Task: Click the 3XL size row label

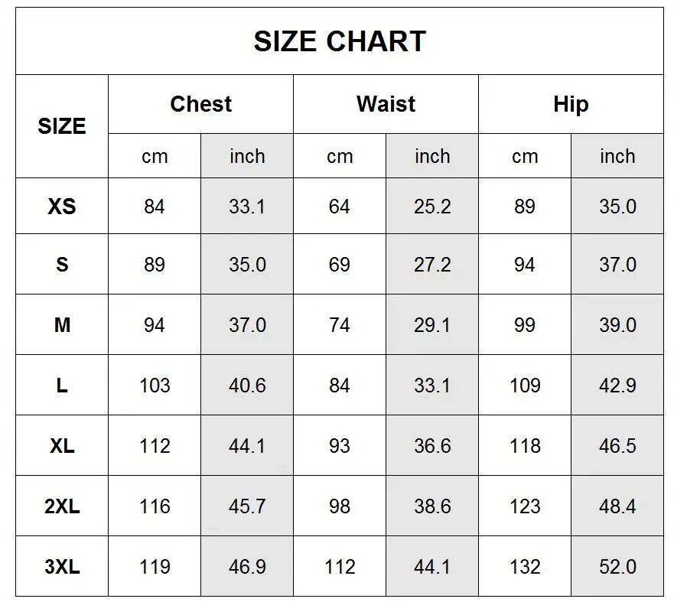Action: coord(62,567)
